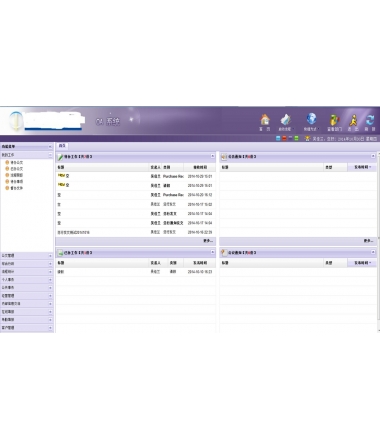
Task: Collapse the pending work panel (待办工作)
Action: coord(212,156)
